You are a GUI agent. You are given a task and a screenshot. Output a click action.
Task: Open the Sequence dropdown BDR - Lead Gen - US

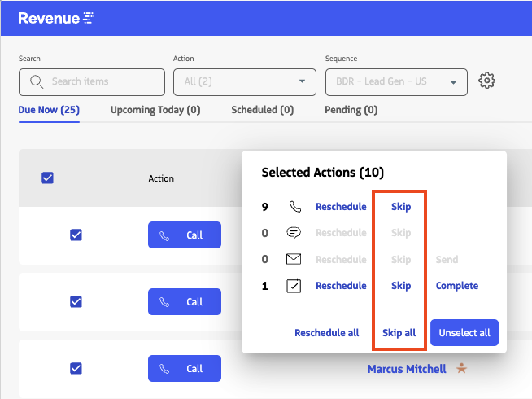[x=396, y=82]
